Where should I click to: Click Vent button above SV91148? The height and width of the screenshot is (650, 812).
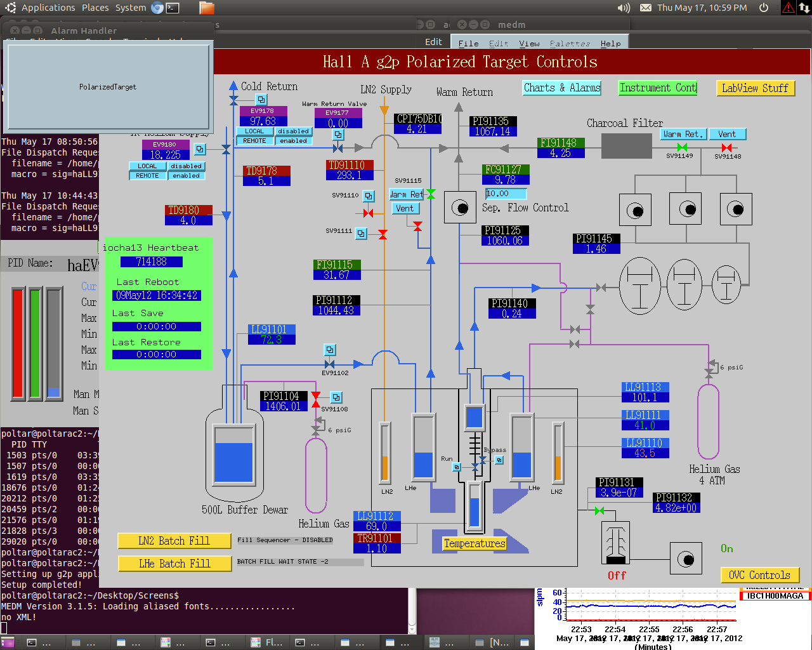[728, 135]
